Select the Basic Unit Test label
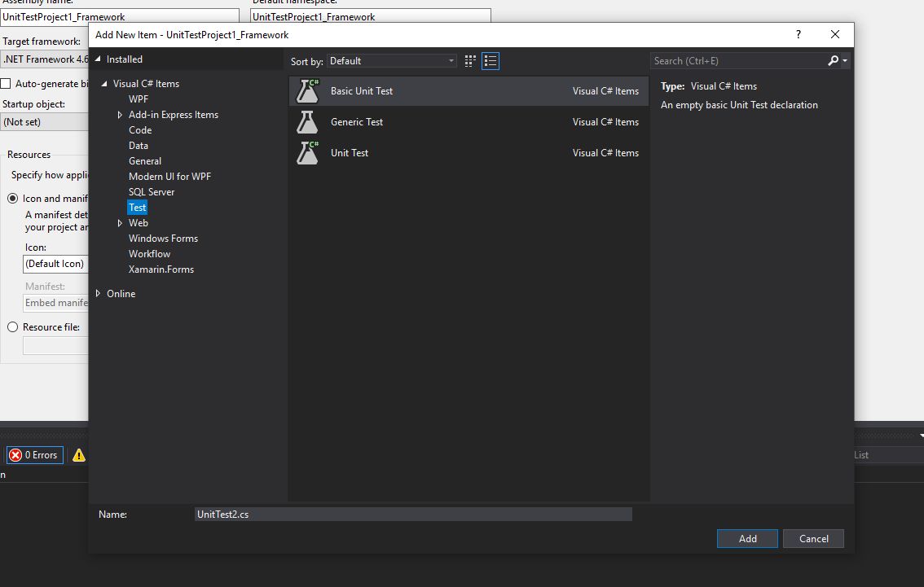 [x=362, y=91]
